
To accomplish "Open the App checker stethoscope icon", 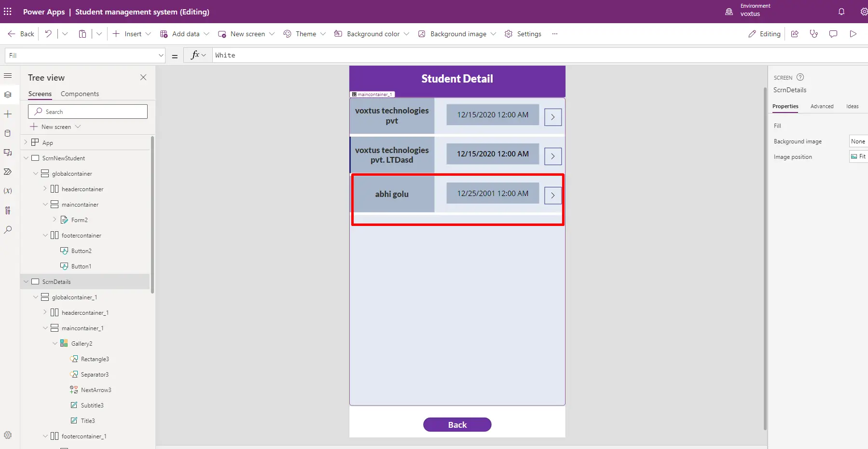I will (814, 34).
